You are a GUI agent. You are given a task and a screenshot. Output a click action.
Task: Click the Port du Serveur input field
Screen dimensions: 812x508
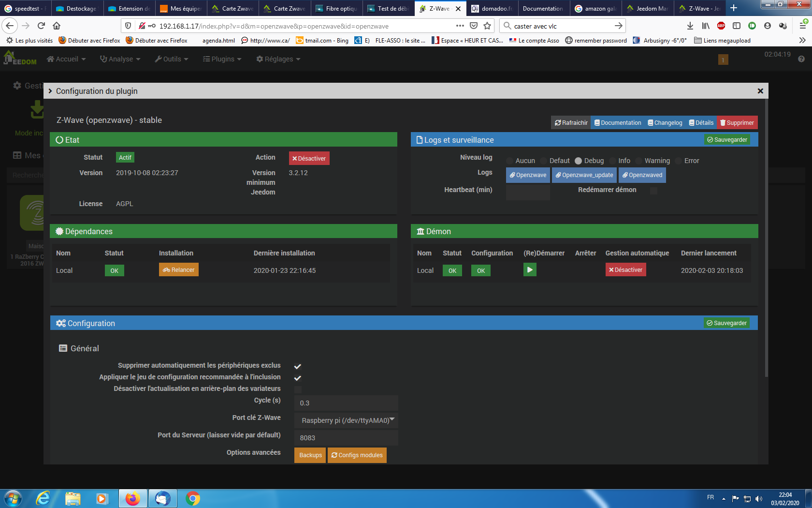tap(346, 438)
